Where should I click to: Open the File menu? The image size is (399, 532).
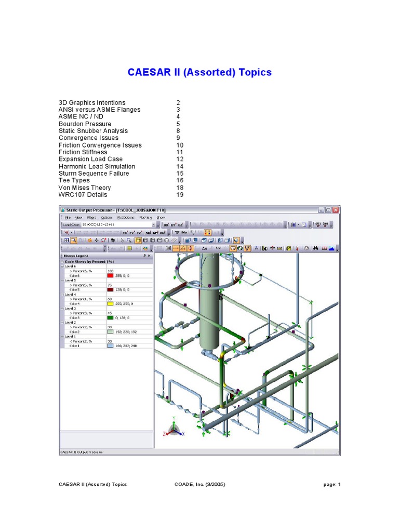(x=68, y=218)
